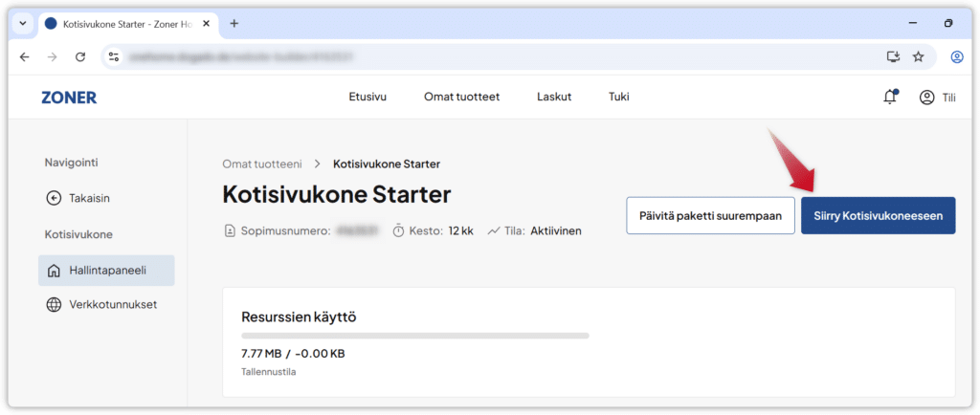Open a new browser tab

click(x=234, y=23)
